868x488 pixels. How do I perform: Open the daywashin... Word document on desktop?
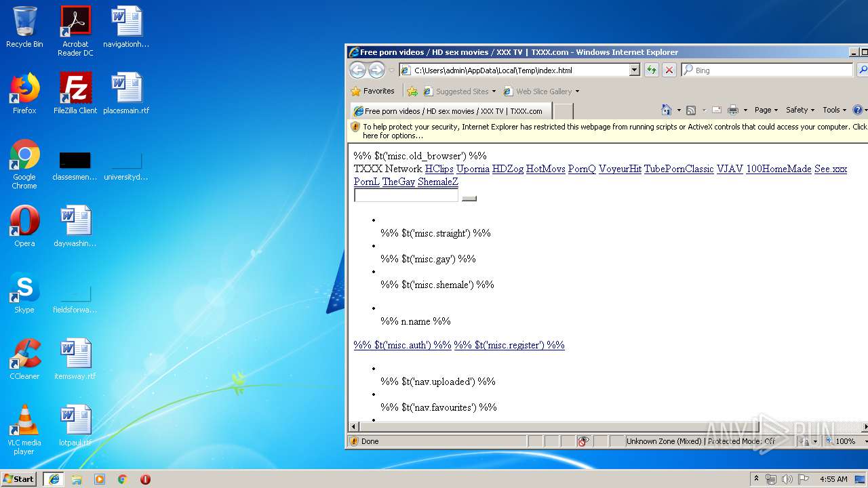tap(75, 226)
